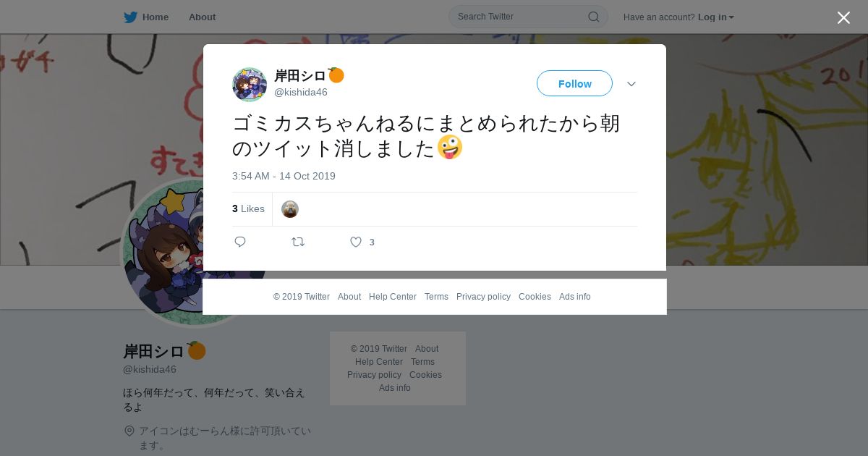Open the 3 Likes list
The width and height of the screenshot is (868, 456).
pyautogui.click(x=248, y=208)
